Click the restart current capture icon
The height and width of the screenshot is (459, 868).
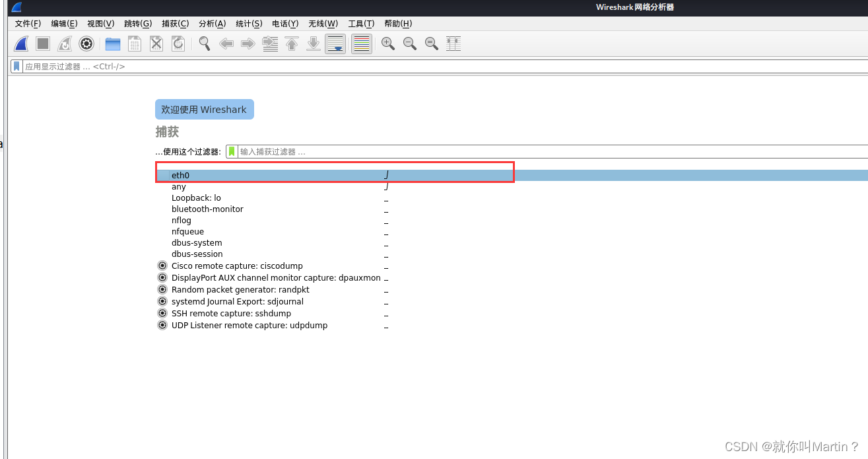[65, 44]
